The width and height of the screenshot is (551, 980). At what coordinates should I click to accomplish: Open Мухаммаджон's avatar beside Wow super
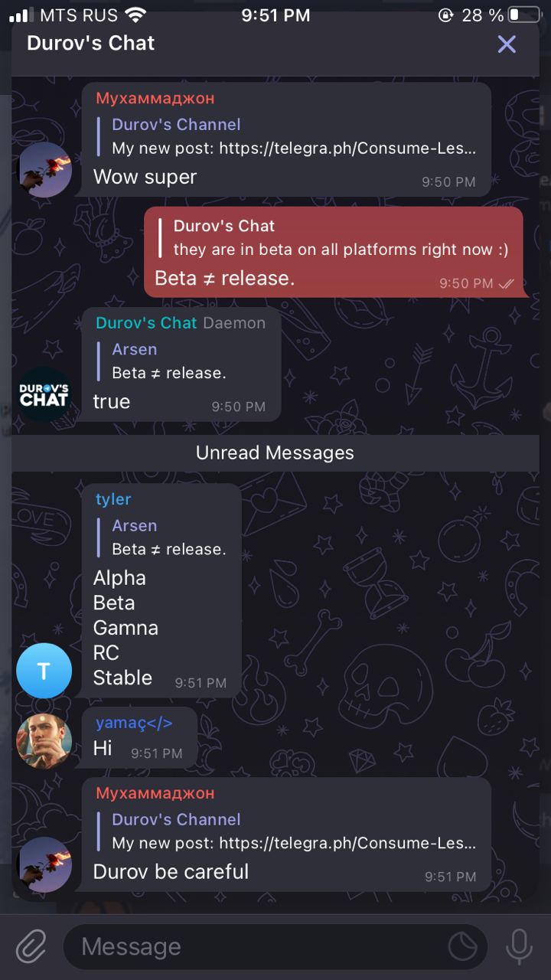point(44,169)
